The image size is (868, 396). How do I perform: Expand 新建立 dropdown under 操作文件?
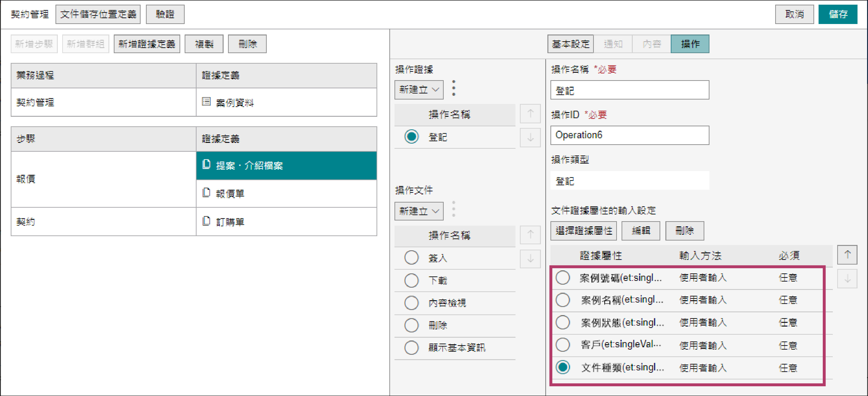419,211
